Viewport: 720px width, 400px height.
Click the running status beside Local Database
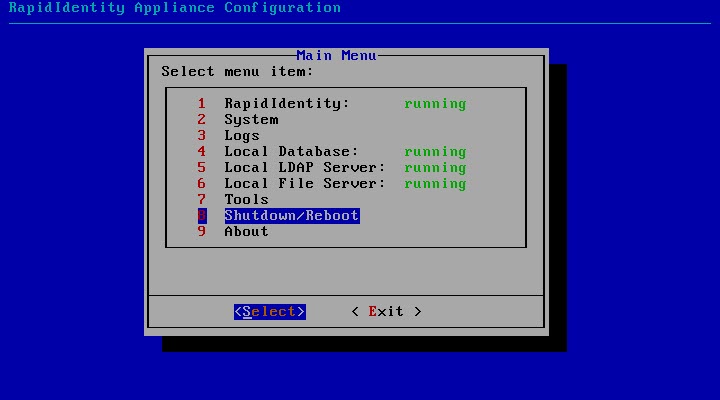point(435,152)
